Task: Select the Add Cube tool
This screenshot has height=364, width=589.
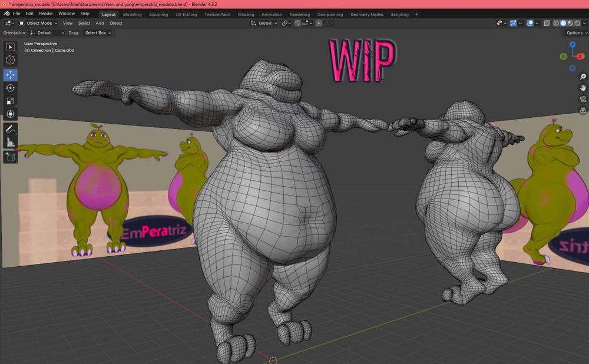Action: click(11, 157)
